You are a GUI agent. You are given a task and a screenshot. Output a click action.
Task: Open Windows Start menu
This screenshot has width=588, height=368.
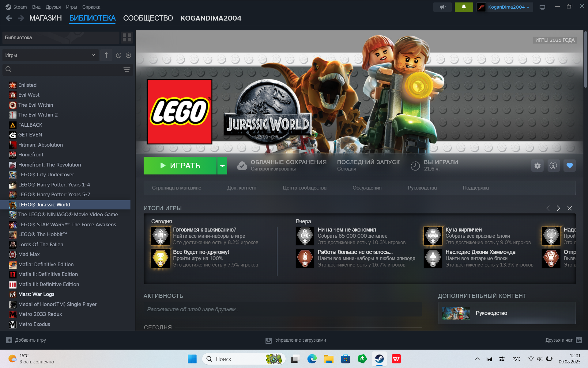192,359
